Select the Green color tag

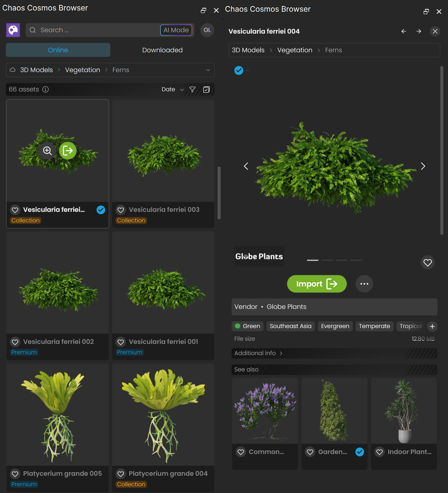[x=247, y=326]
